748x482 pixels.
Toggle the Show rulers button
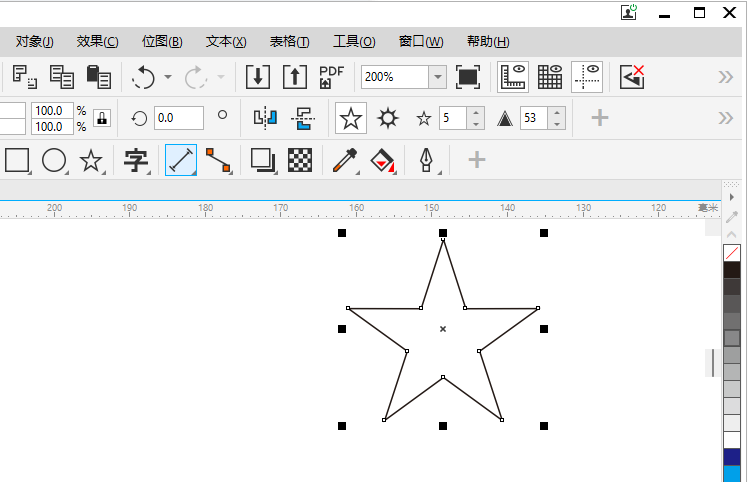coord(513,77)
